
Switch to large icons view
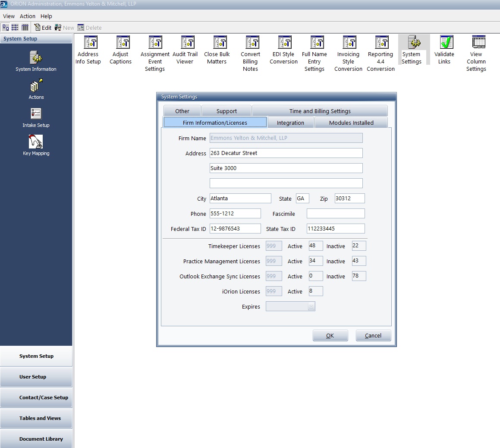[x=6, y=28]
